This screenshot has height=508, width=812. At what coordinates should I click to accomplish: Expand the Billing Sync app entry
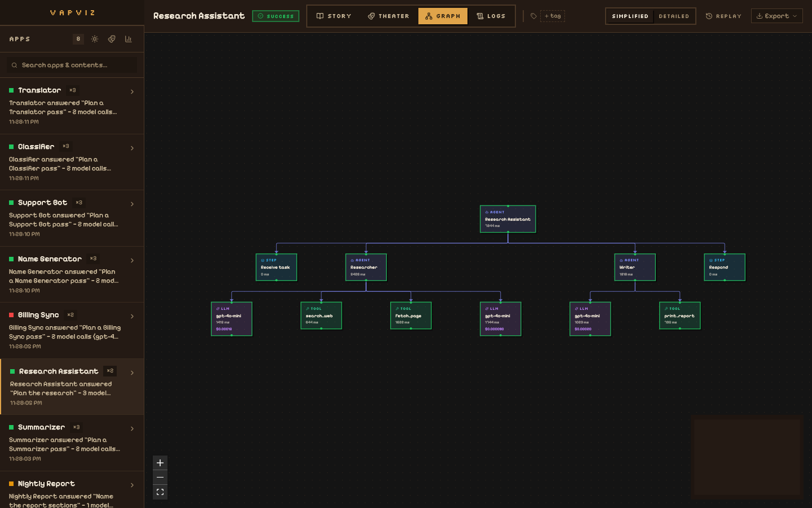point(132,316)
